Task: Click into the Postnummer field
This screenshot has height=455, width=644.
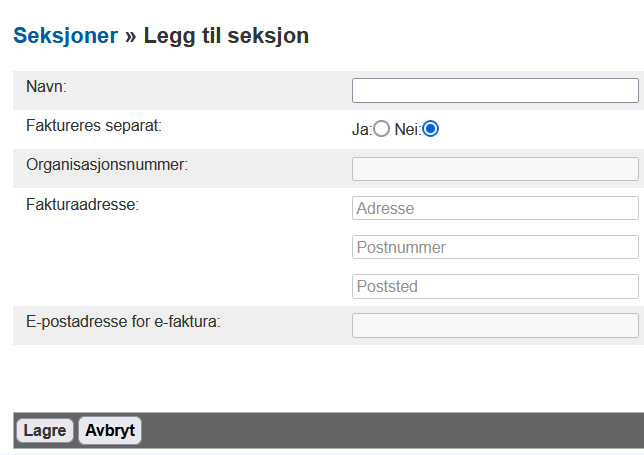Action: (x=495, y=247)
